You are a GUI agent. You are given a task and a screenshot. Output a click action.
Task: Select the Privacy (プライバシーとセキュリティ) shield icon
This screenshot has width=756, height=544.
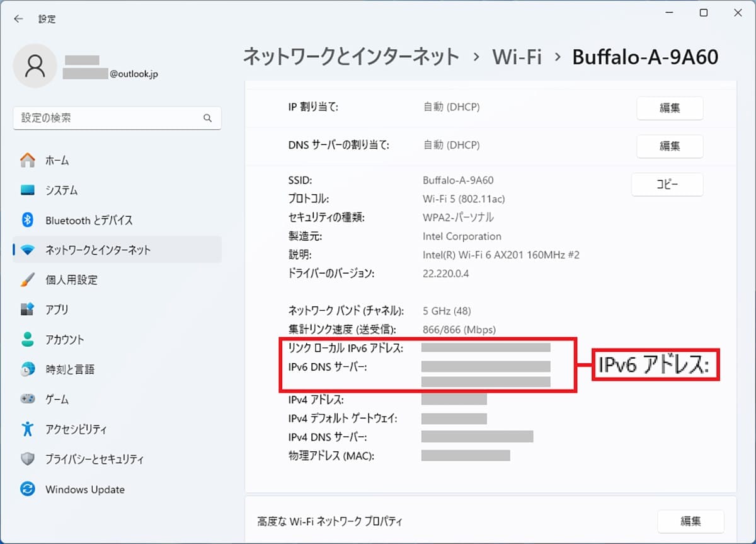28,459
